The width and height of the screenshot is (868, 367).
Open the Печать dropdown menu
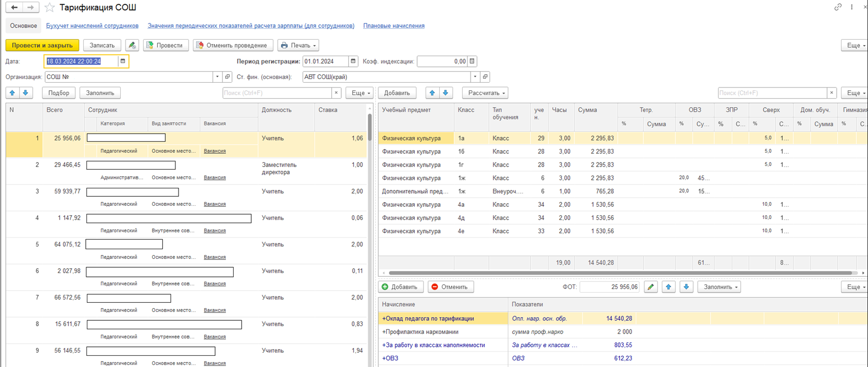click(298, 46)
